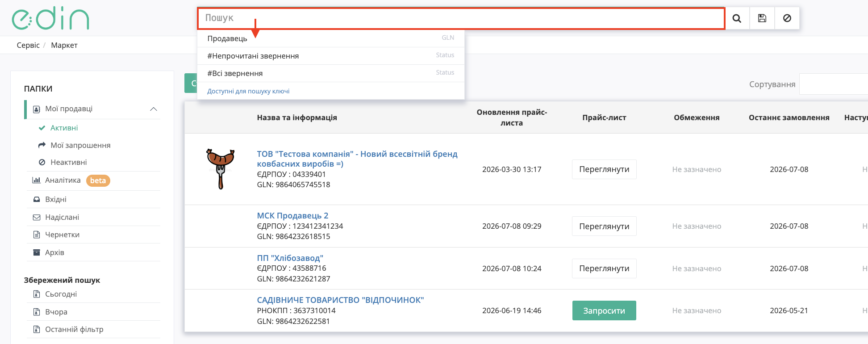868x344 pixels.
Task: Open ТОВ "Тестова компанія" seller link
Action: tap(357, 159)
